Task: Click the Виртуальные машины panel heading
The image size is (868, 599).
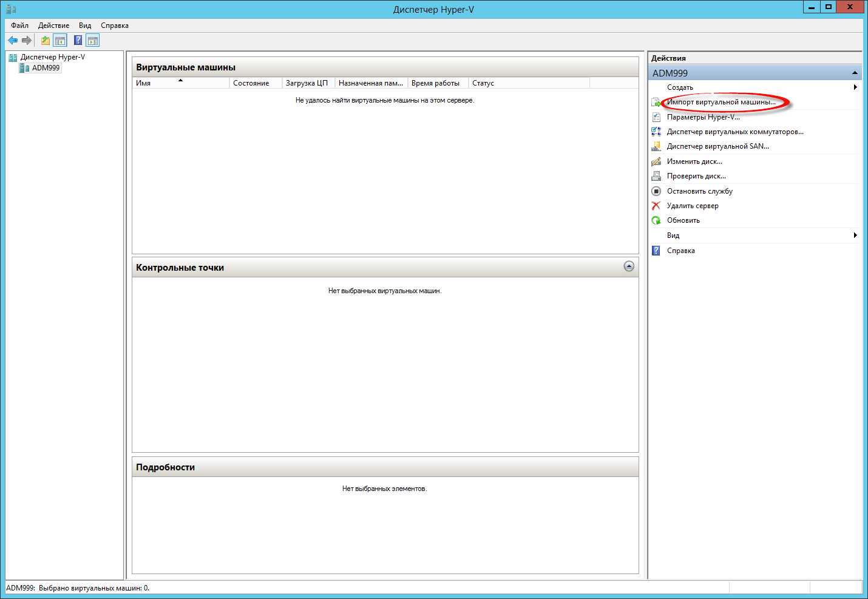Action: click(x=186, y=67)
